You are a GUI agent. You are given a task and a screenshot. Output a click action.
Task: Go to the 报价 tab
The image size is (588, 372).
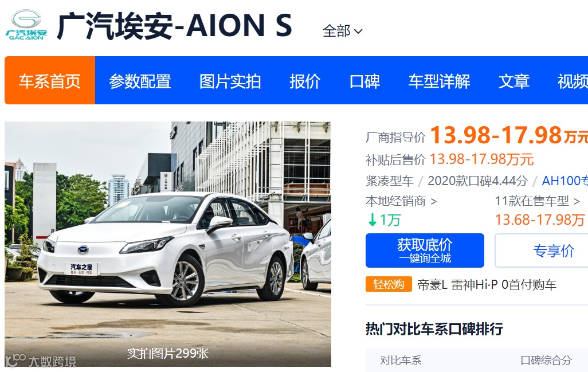pyautogui.click(x=305, y=81)
